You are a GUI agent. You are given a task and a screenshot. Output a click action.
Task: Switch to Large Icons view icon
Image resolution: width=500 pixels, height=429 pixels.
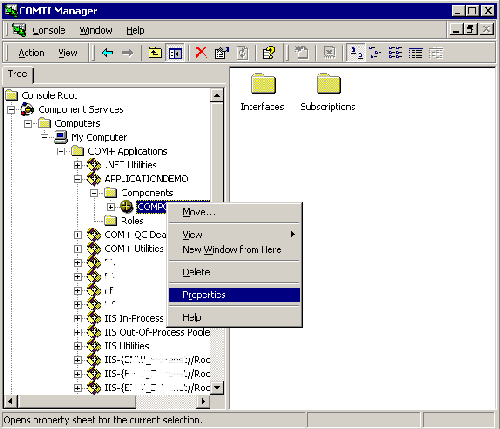(x=356, y=53)
